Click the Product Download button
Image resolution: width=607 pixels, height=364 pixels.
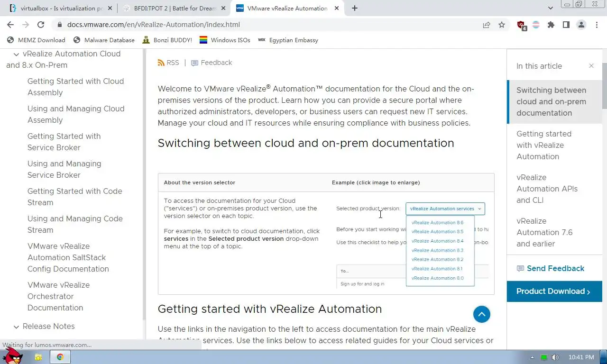coord(554,291)
